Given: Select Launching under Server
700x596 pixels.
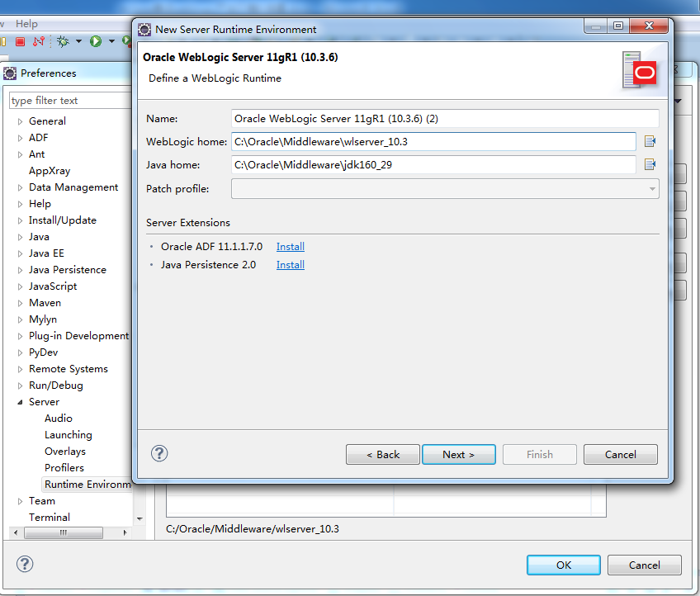Looking at the screenshot, I should coord(69,435).
